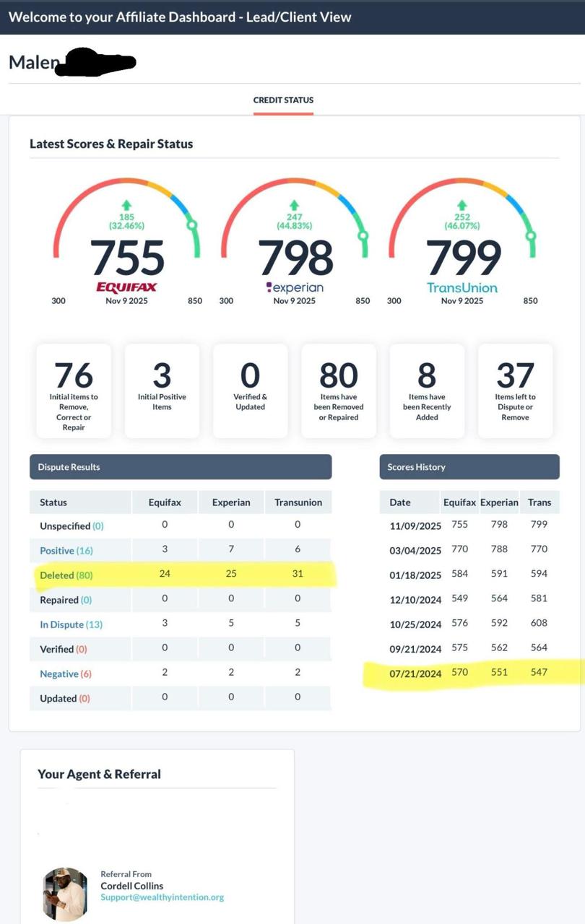Click the Dispute Results panel header

pyautogui.click(x=181, y=467)
